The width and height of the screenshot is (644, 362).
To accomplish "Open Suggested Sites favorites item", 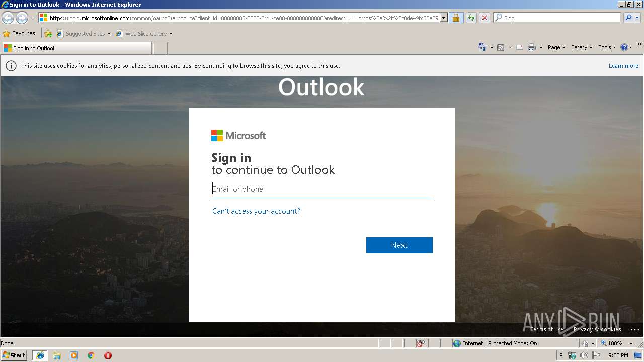I will pyautogui.click(x=83, y=34).
